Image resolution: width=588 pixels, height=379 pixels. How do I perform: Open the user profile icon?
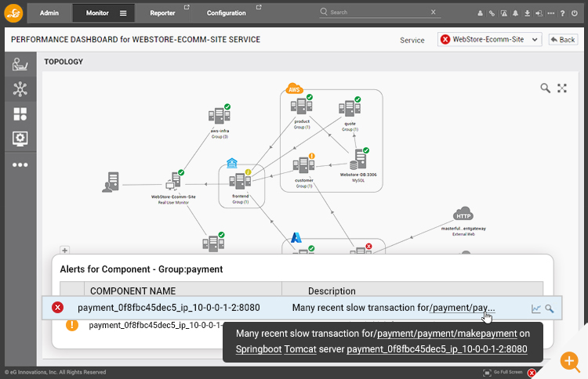480,13
